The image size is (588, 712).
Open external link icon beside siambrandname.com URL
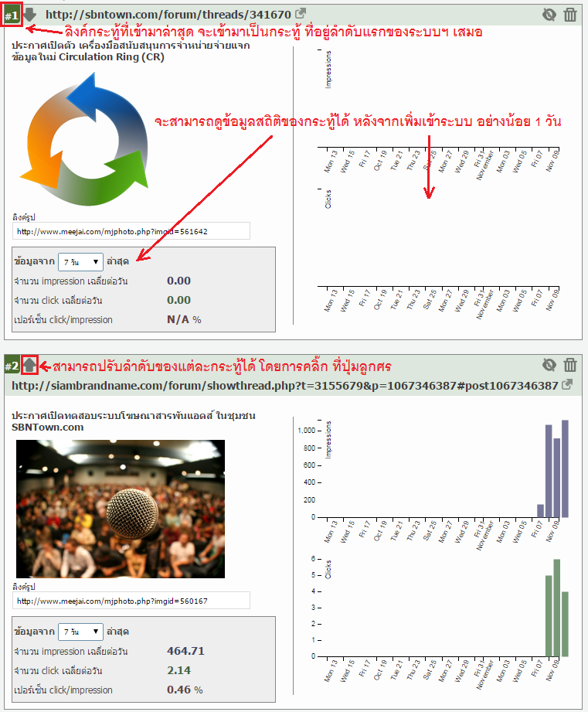tap(568, 385)
